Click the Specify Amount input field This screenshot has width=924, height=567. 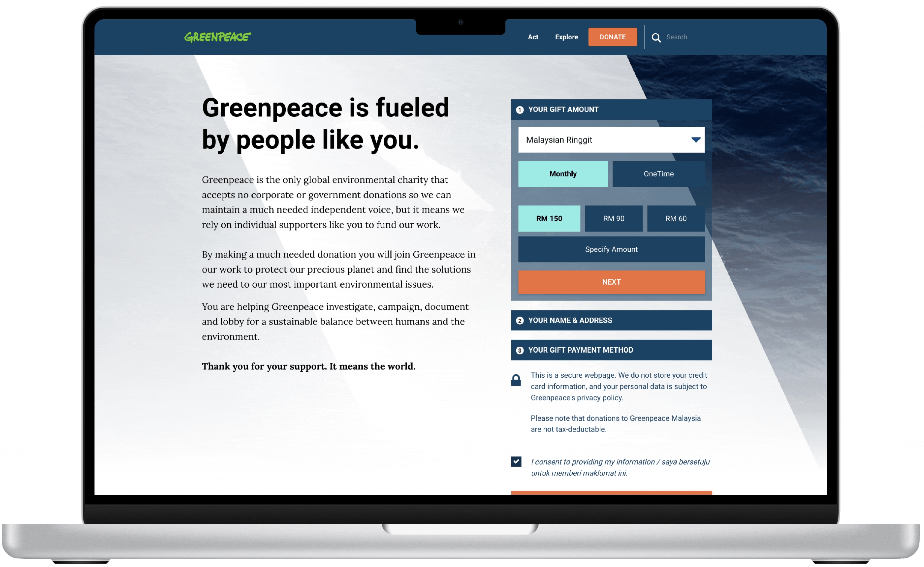pyautogui.click(x=611, y=249)
